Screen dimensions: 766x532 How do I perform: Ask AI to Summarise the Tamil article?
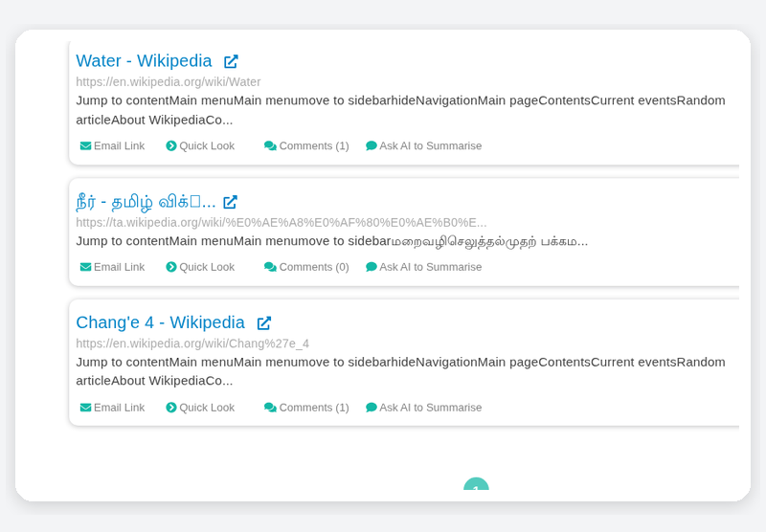click(423, 267)
